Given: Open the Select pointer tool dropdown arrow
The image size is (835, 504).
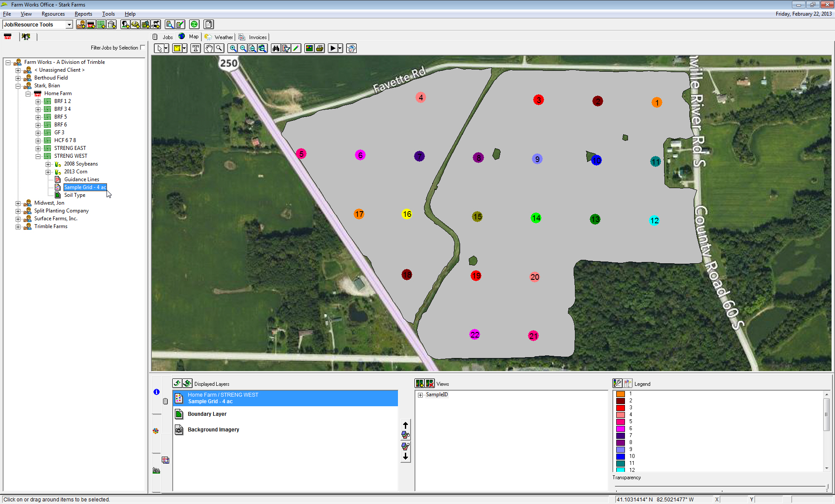Looking at the screenshot, I should pos(167,48).
